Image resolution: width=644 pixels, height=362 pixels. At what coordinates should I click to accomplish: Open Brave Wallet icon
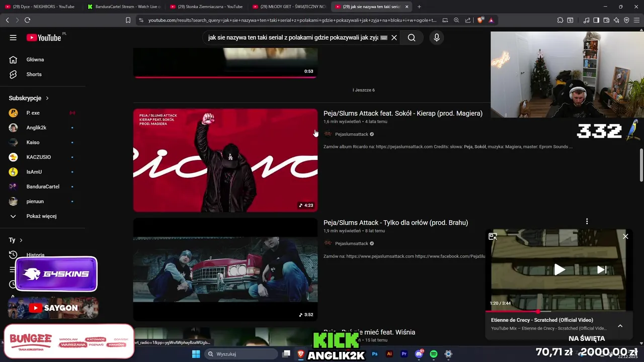coord(606,20)
